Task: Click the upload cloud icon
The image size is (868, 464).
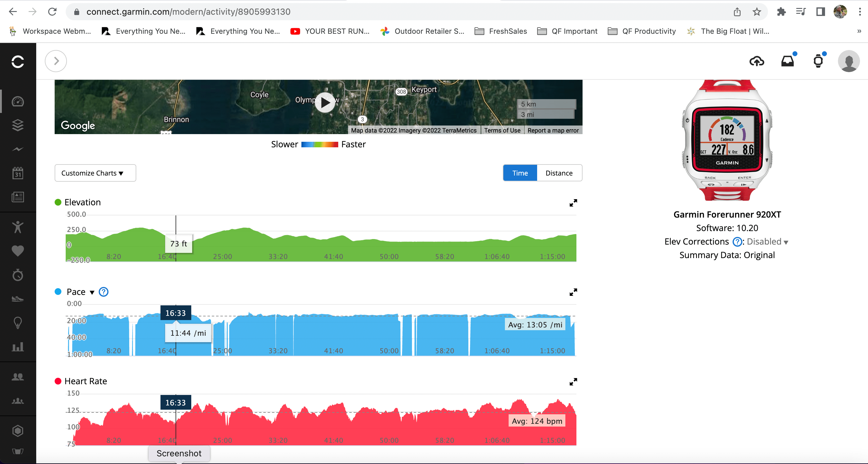Action: 757,61
